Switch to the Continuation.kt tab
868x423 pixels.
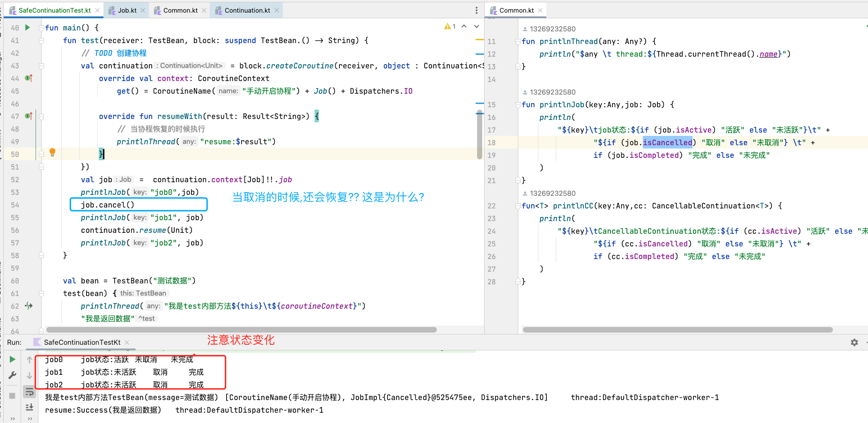point(247,10)
